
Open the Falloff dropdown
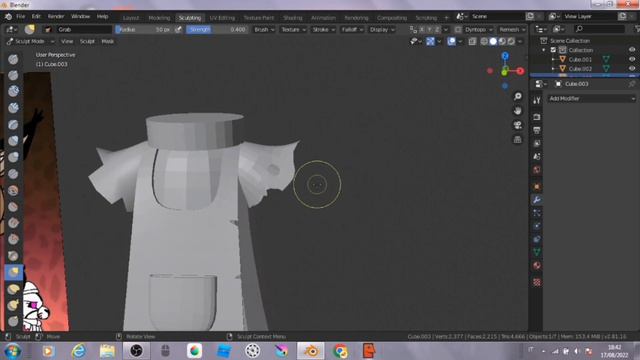point(352,29)
